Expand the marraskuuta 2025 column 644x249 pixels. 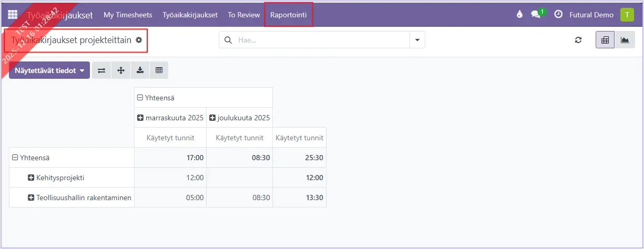[x=140, y=118]
